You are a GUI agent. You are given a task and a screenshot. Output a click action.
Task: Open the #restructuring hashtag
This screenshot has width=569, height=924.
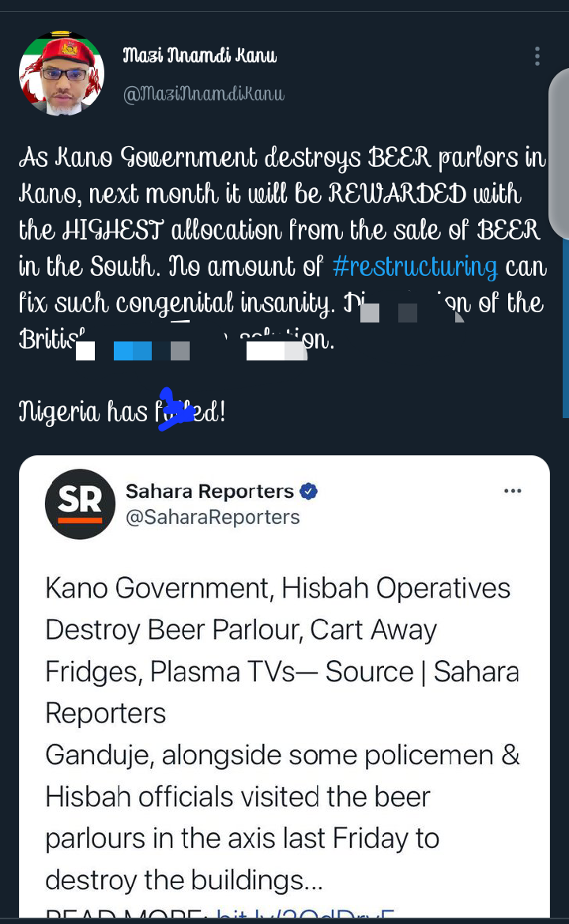[x=415, y=267]
